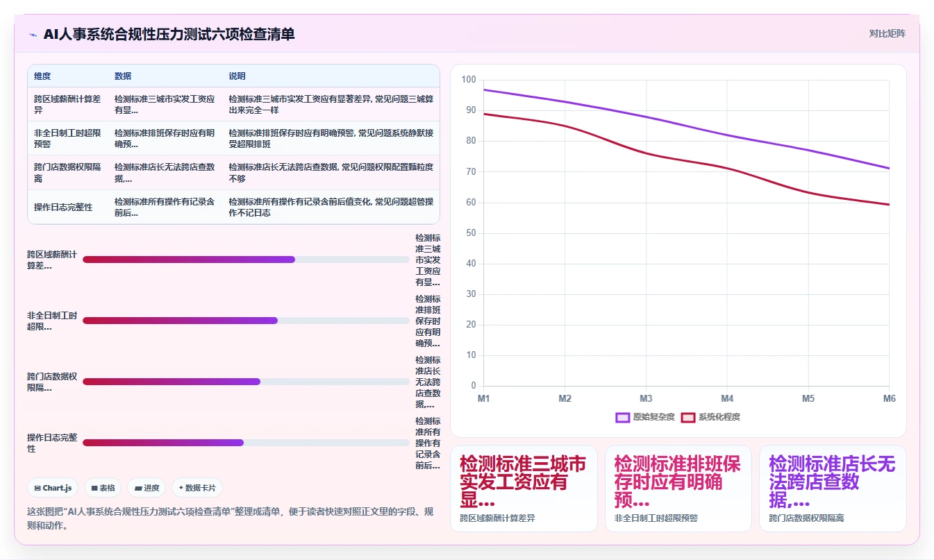
Task: Click the 检测标准店长无法跨店查数据,... table cell
Action: pyautogui.click(x=165, y=173)
